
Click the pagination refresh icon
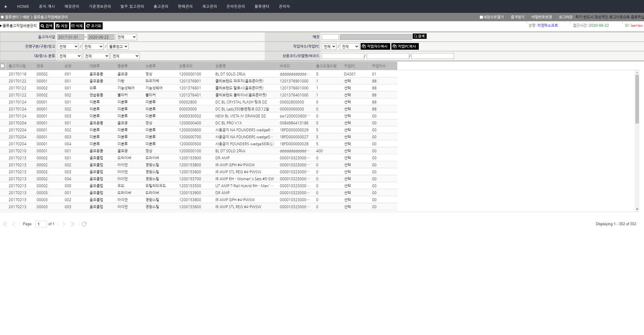(x=84, y=224)
